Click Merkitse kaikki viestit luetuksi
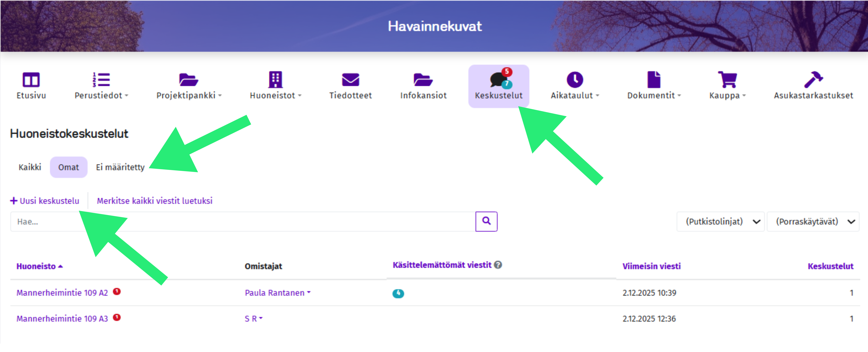 click(x=155, y=201)
